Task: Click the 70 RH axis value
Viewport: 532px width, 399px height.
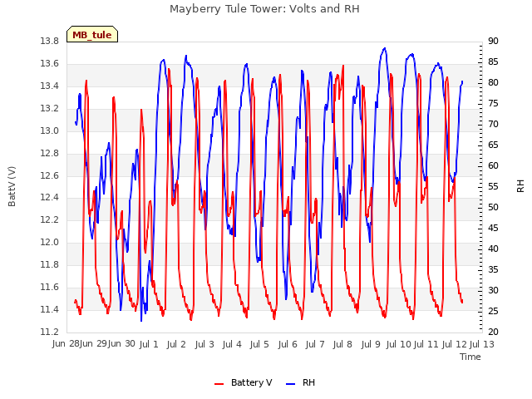Action: [493, 125]
